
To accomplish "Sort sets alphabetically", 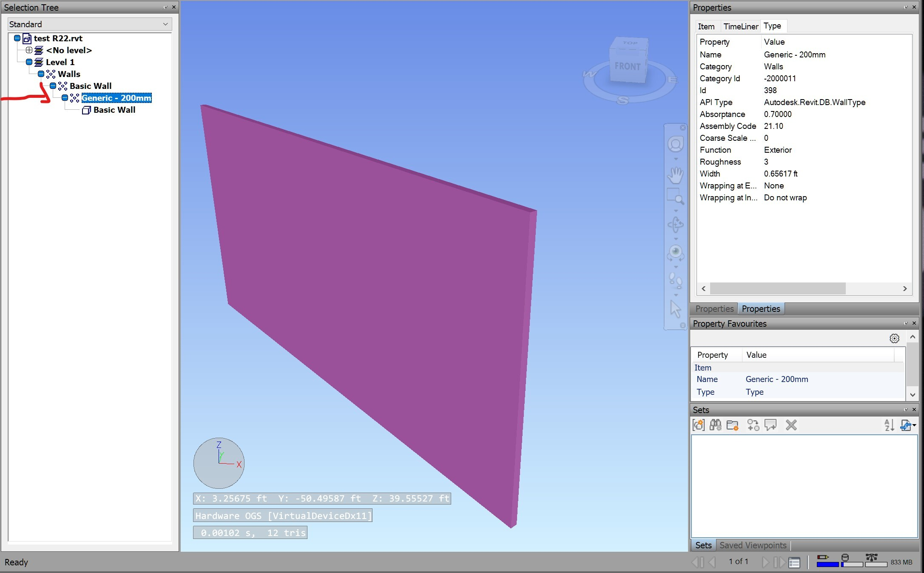I will click(x=889, y=425).
